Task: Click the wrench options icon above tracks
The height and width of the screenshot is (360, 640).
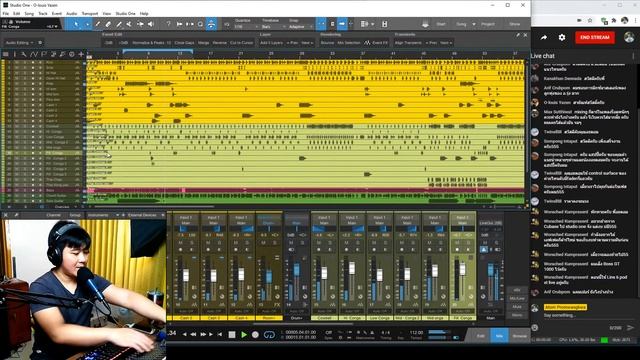Action: (x=24, y=54)
